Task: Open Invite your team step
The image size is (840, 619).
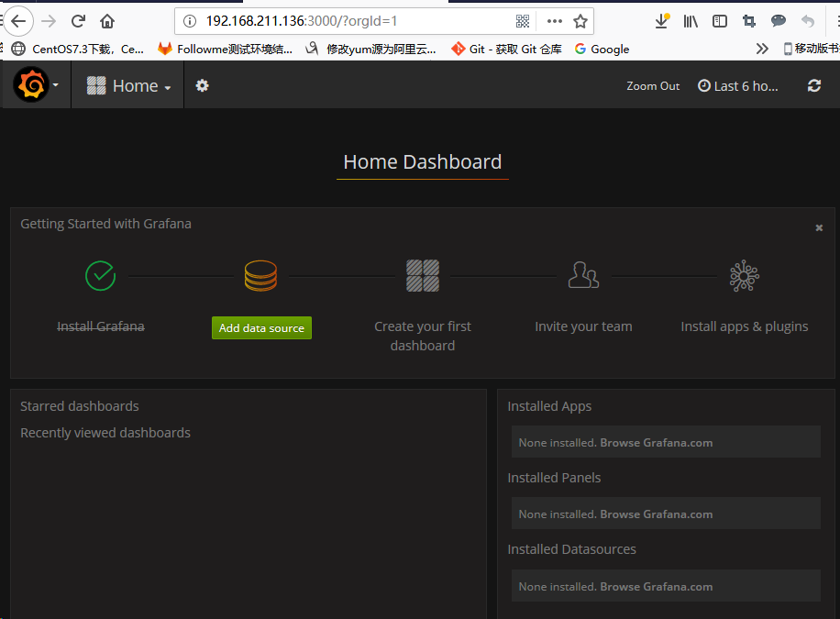Action: pos(583,326)
